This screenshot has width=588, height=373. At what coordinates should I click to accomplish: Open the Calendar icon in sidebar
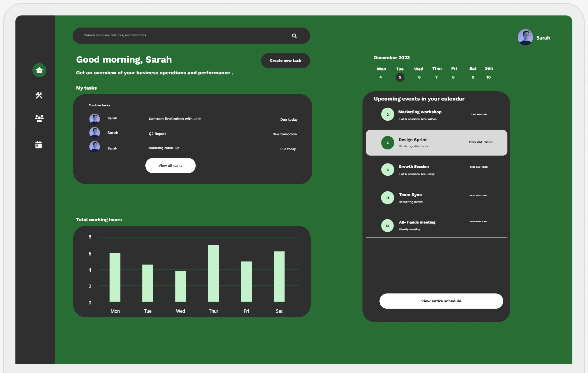point(39,145)
